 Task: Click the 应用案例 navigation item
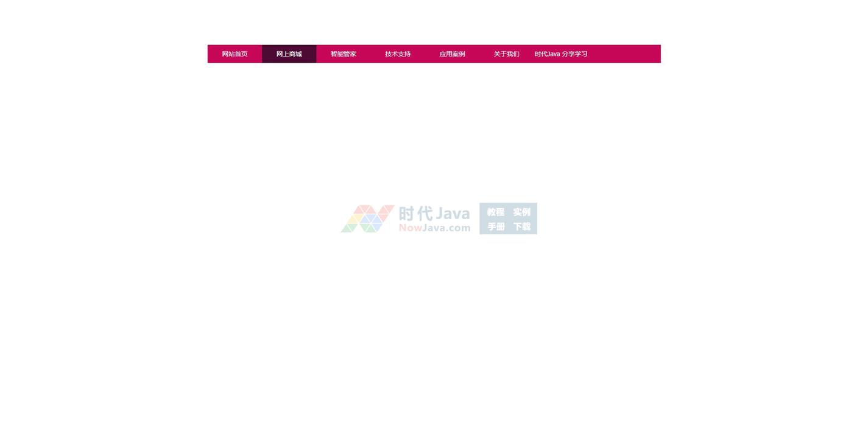click(x=452, y=54)
